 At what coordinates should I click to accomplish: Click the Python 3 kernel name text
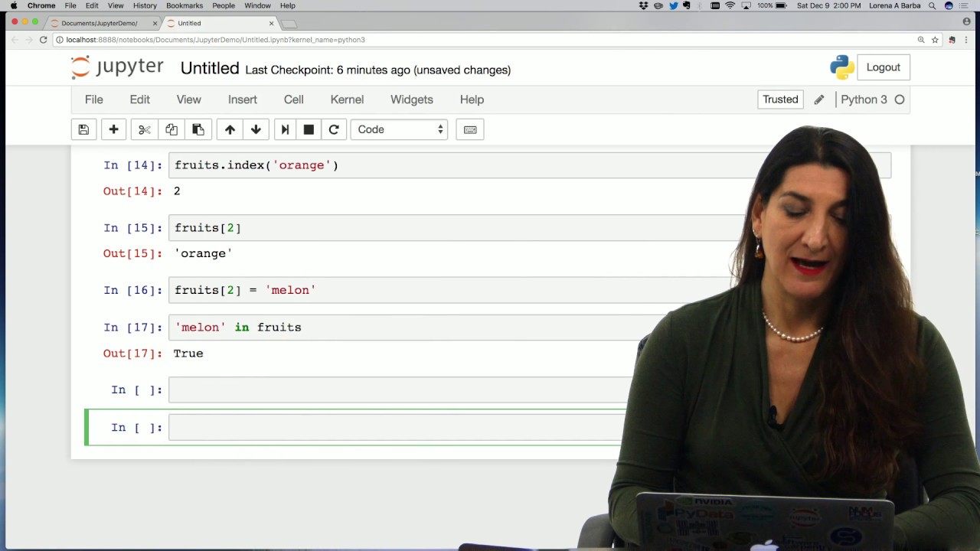pyautogui.click(x=864, y=99)
